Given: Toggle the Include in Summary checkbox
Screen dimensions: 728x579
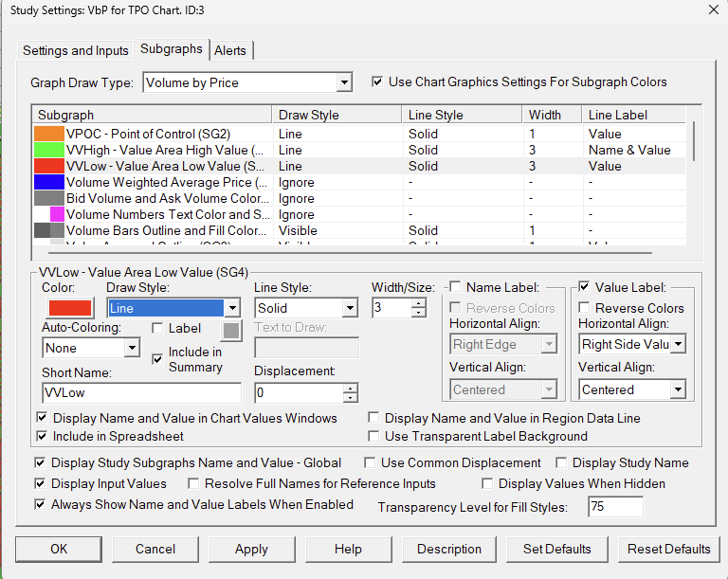Looking at the screenshot, I should pos(157,359).
